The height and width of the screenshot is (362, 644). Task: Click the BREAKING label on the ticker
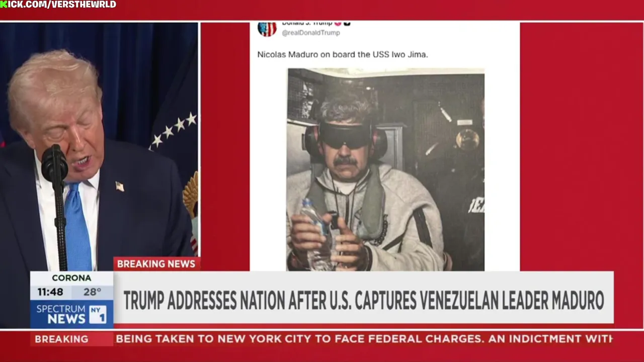tap(61, 339)
